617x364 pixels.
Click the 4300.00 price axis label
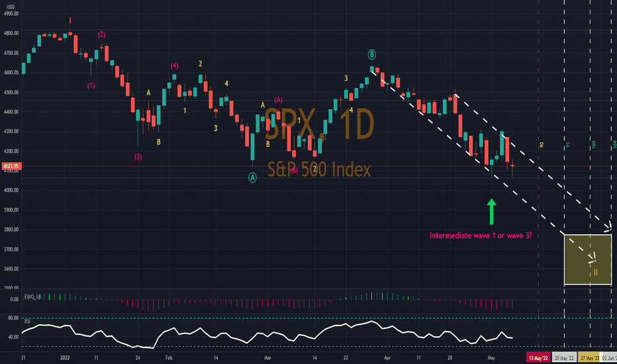pos(11,132)
